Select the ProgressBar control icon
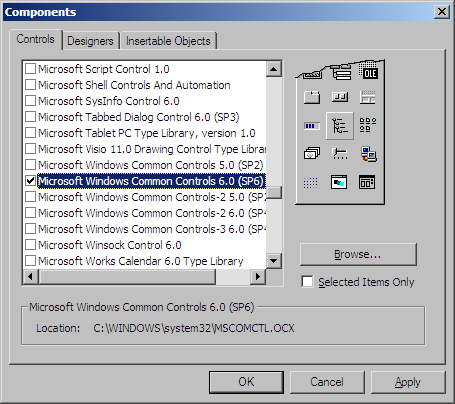 312,126
